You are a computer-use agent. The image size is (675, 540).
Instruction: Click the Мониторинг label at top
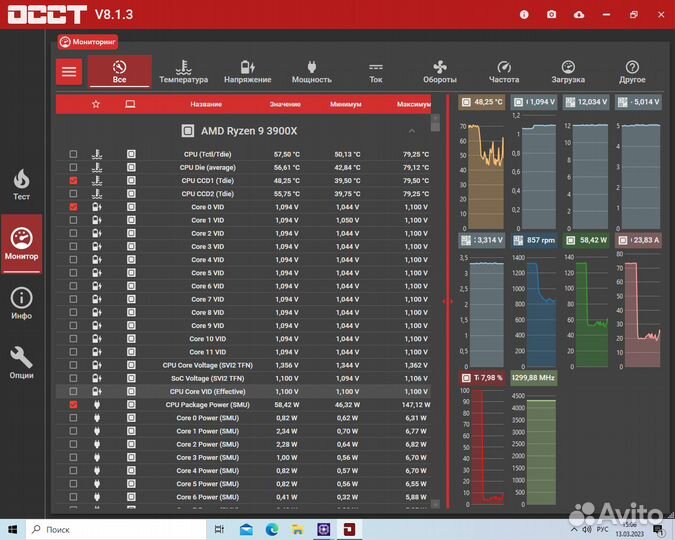tap(88, 42)
